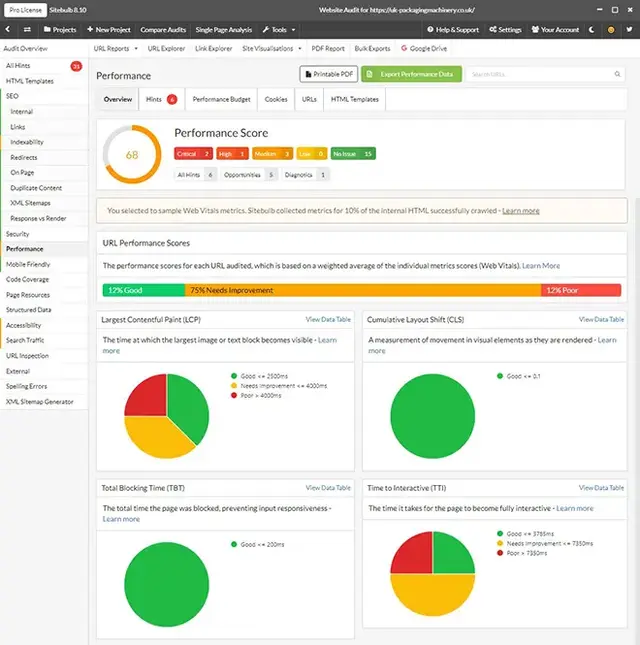Image resolution: width=640 pixels, height=645 pixels.
Task: Select the SEO sidebar section
Action: [x=12, y=96]
